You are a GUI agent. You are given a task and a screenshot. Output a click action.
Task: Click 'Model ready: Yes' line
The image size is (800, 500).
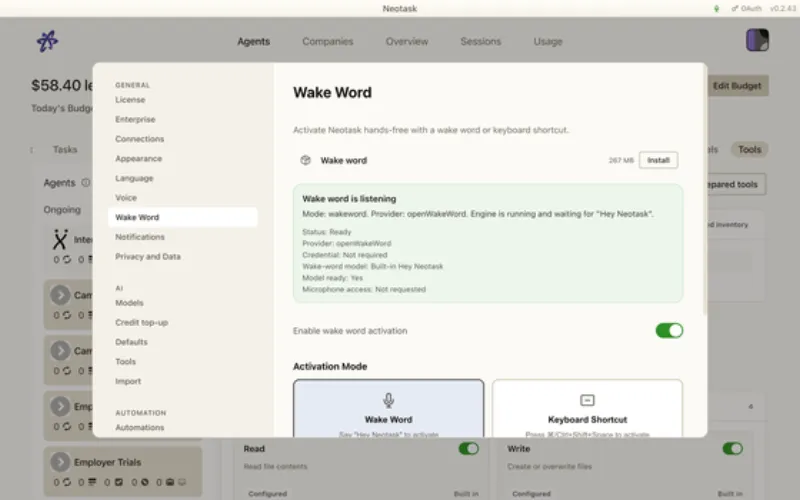(x=332, y=278)
